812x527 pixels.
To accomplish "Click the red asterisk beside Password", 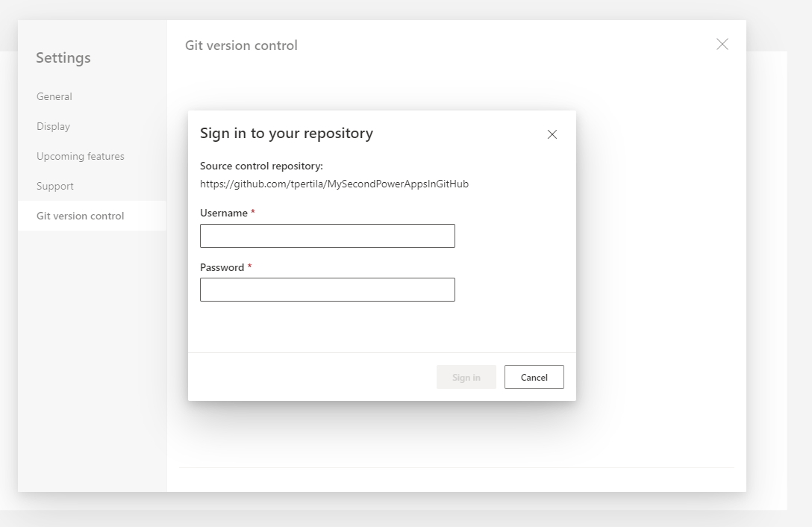I will point(250,267).
